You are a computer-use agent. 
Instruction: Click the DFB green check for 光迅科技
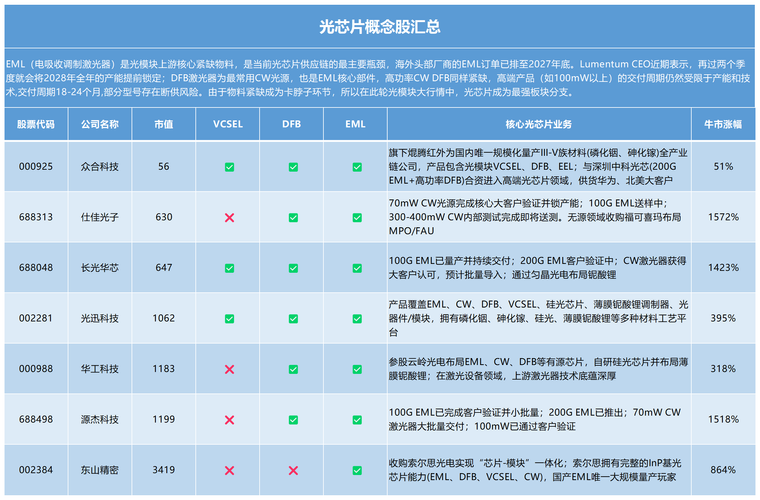pyautogui.click(x=293, y=319)
